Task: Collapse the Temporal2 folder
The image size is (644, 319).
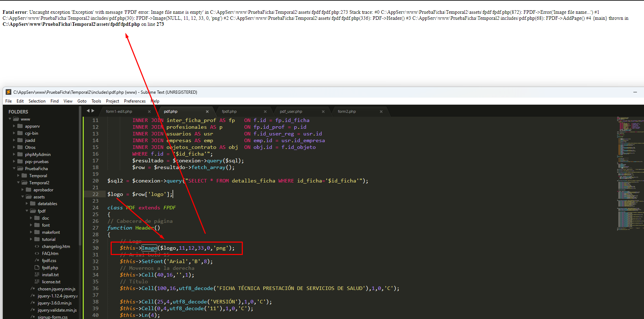Action: (18, 183)
